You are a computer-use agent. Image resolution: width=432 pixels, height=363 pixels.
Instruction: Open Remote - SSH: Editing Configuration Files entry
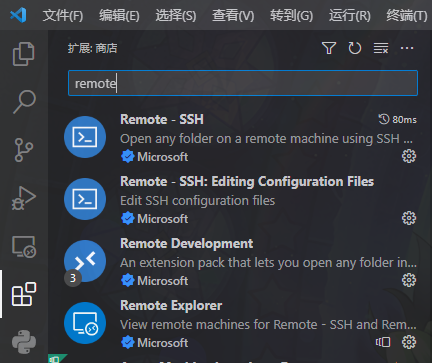[x=240, y=199]
